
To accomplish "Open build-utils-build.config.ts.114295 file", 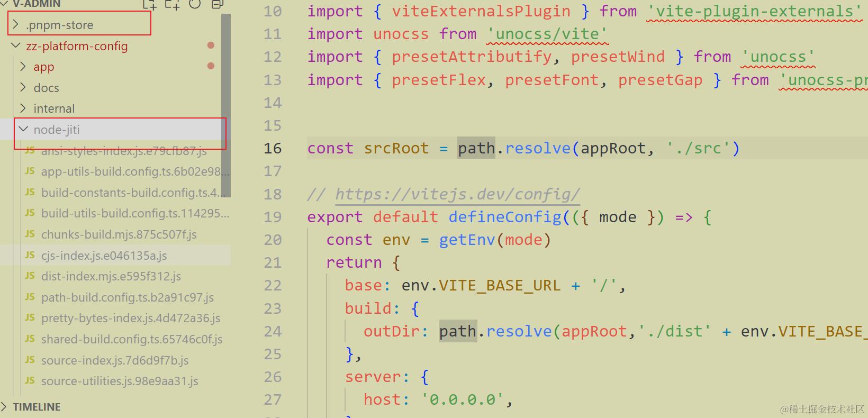I will coord(135,213).
